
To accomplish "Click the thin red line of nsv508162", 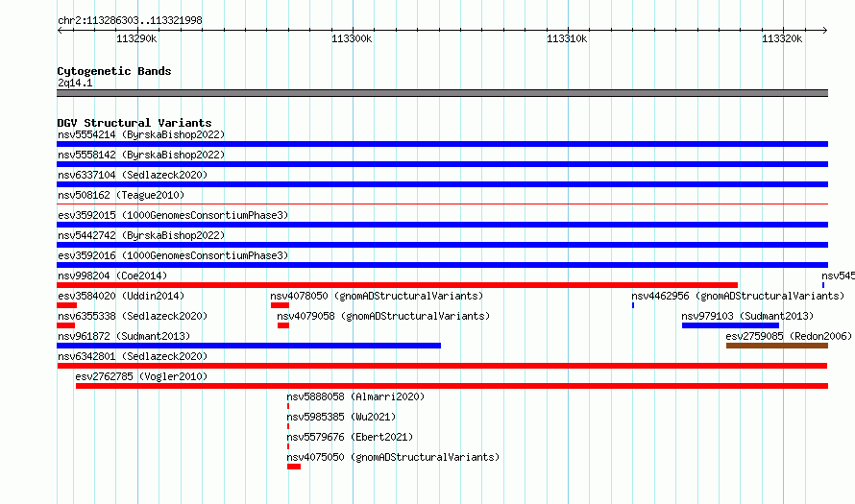I will coord(442,204).
